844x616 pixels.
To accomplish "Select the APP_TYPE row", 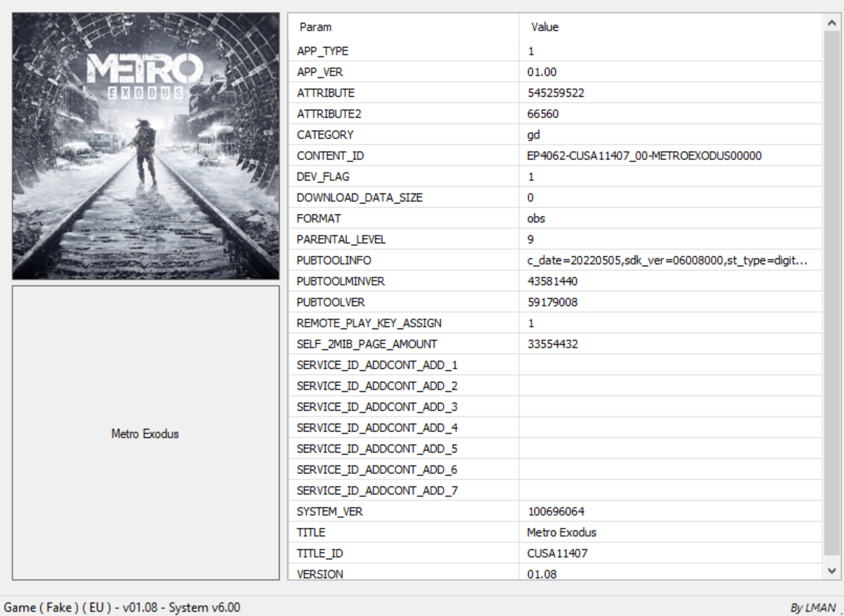I will tap(556, 51).
